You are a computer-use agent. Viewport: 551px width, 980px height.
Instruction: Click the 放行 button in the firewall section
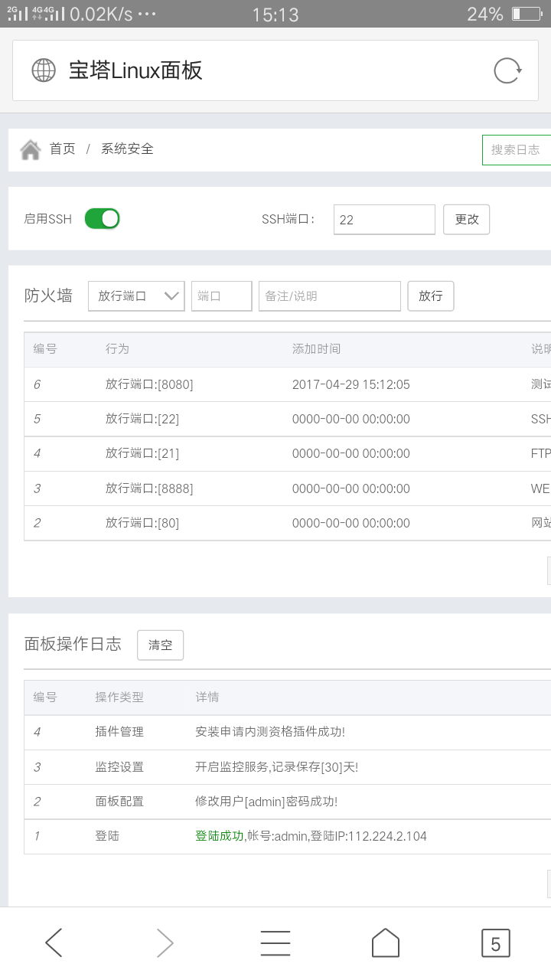pyautogui.click(x=431, y=296)
